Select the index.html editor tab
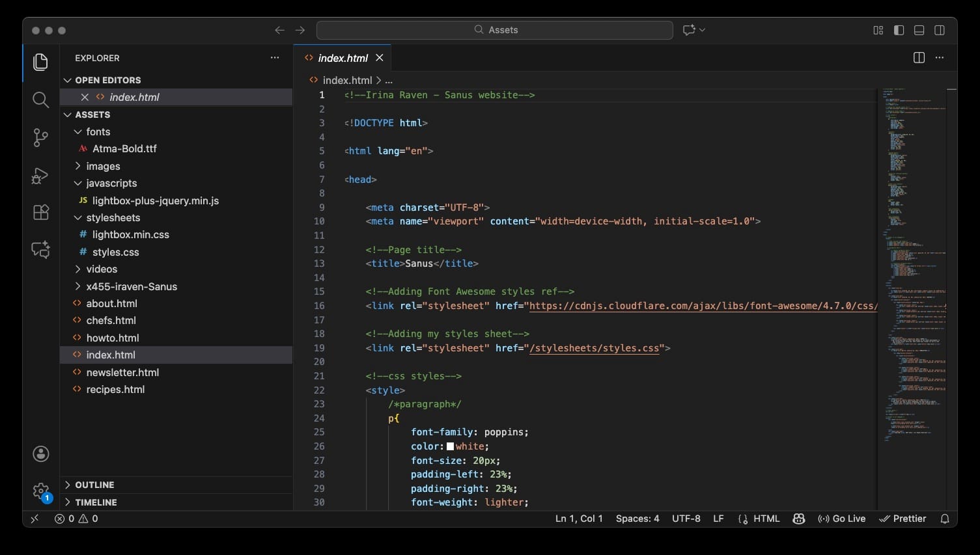This screenshot has width=980, height=555. (343, 58)
